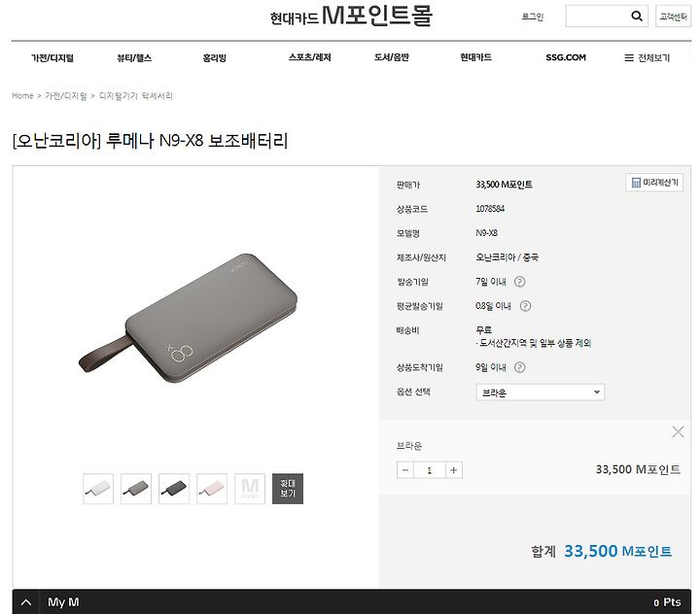Select the white battery thumbnail
This screenshot has height=614, width=700.
(x=98, y=489)
